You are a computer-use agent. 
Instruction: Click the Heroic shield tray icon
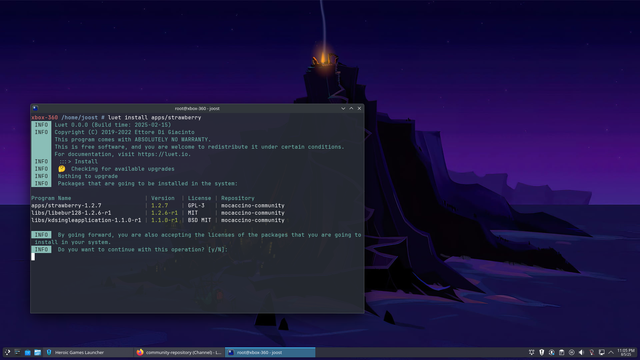click(542, 352)
